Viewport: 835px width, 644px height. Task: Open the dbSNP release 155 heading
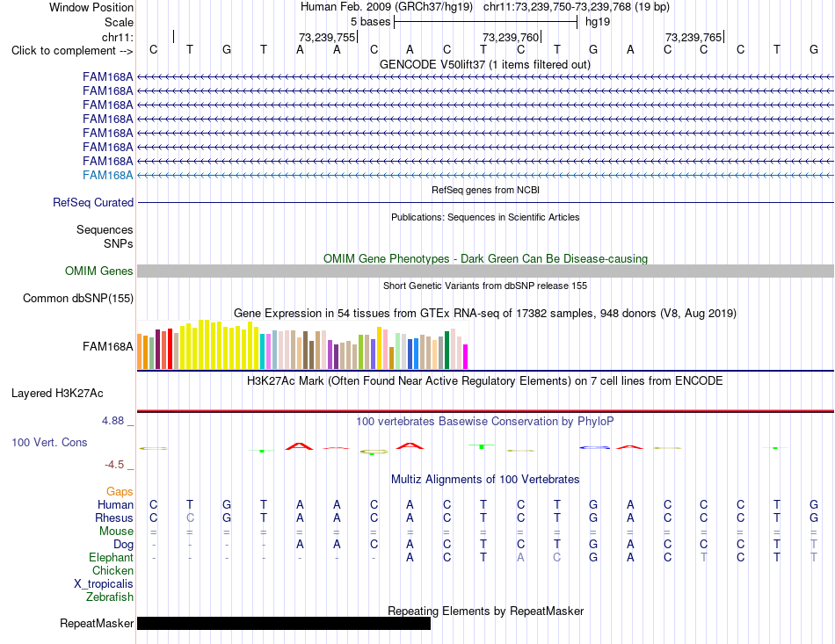(x=485, y=286)
